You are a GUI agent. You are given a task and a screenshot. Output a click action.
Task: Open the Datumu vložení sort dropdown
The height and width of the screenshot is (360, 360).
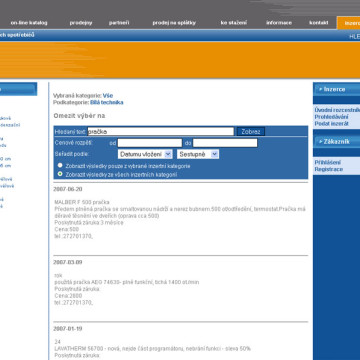(145, 154)
